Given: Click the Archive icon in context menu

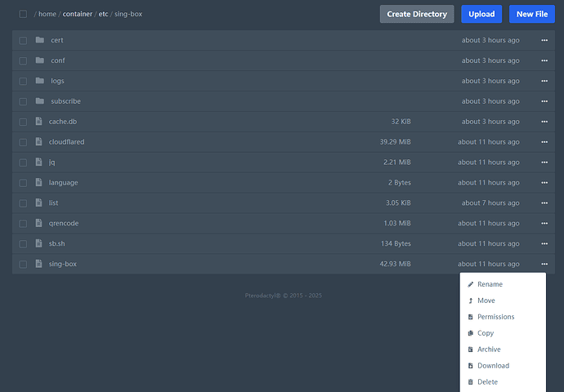Looking at the screenshot, I should (x=470, y=350).
